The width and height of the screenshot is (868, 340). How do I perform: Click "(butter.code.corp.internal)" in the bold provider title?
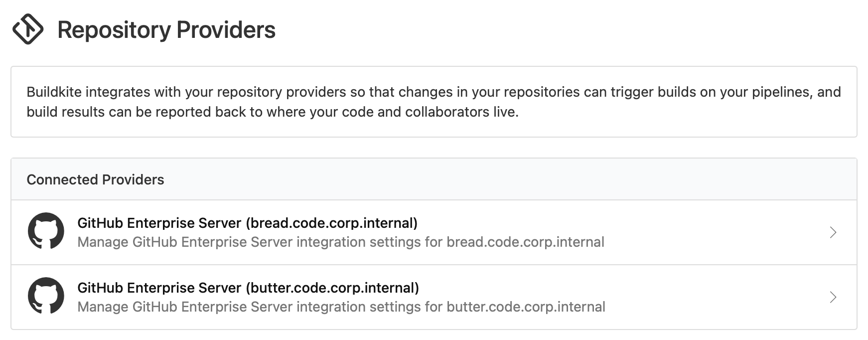coord(332,288)
